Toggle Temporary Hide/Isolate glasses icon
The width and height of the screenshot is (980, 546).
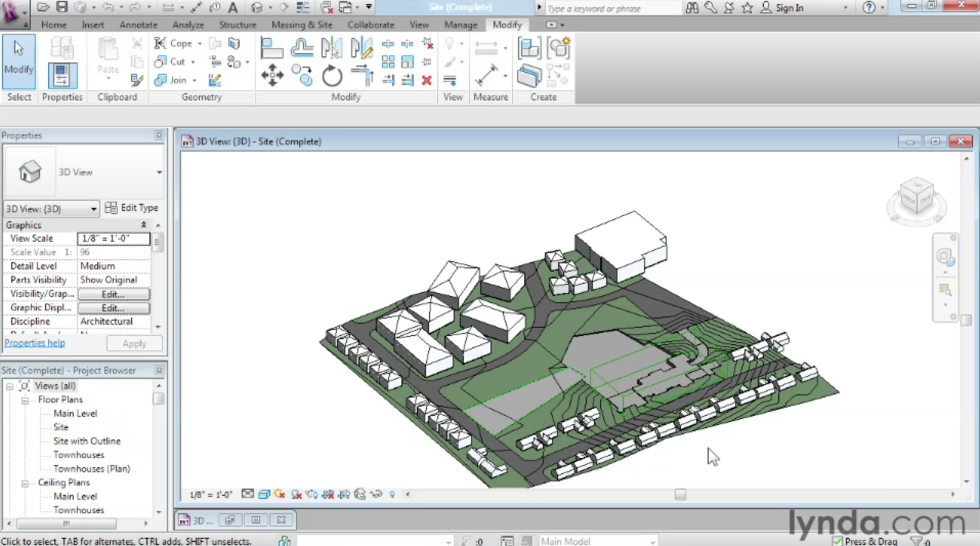376,494
